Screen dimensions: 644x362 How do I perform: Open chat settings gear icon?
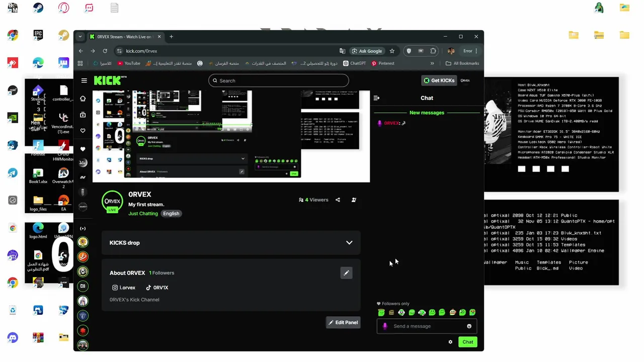(450, 342)
